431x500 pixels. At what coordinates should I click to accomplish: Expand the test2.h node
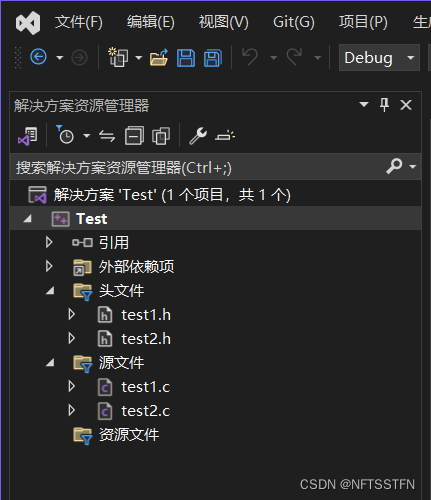pos(72,338)
